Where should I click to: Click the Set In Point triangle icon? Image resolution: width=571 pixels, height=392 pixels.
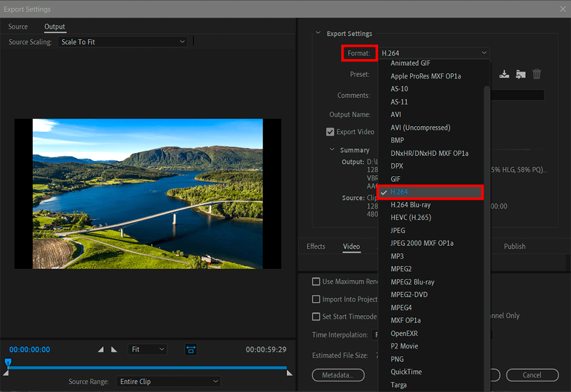coord(101,350)
